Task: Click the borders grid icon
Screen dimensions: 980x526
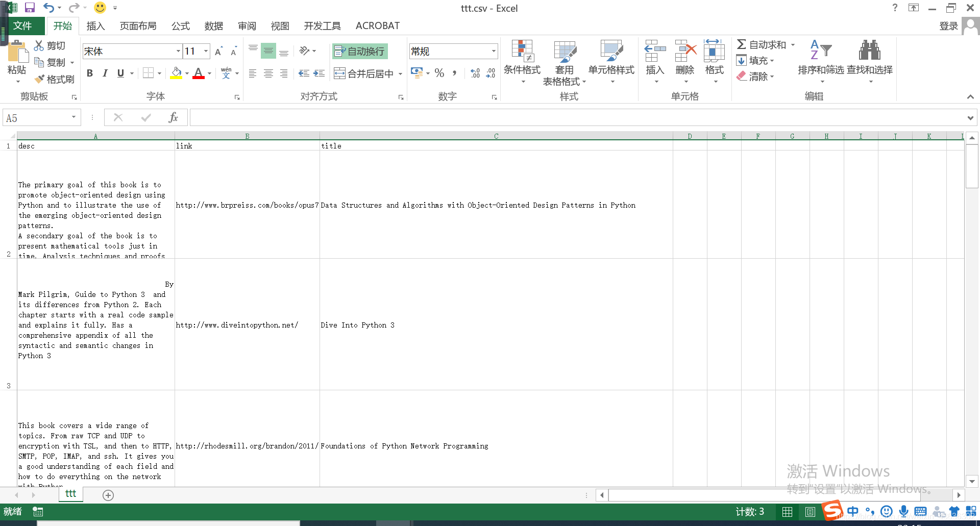Action: click(149, 73)
